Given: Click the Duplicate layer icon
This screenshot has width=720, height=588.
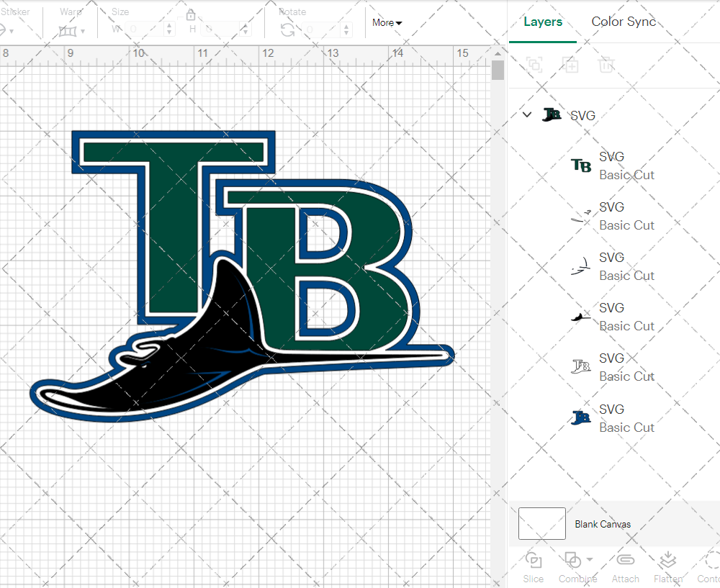Looking at the screenshot, I should [570, 65].
